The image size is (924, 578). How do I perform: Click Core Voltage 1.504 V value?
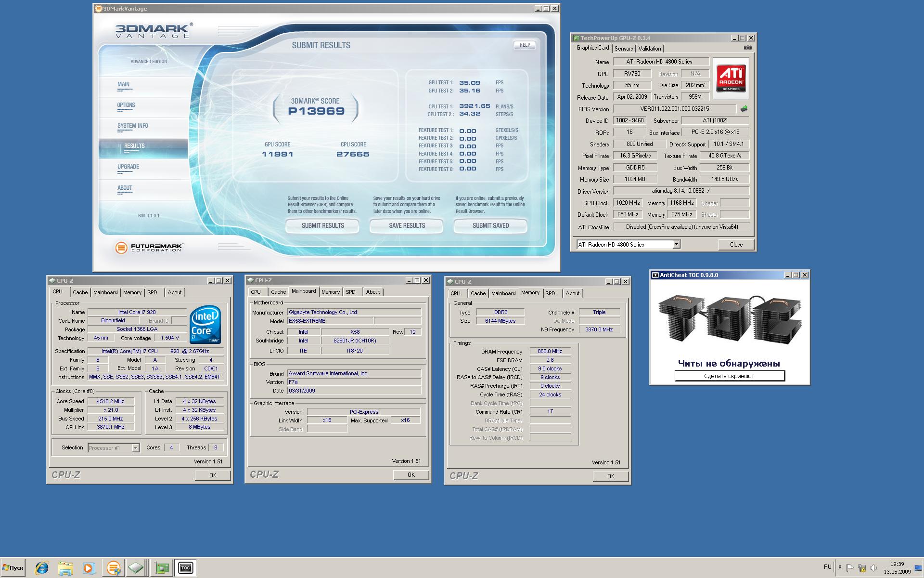[170, 338]
